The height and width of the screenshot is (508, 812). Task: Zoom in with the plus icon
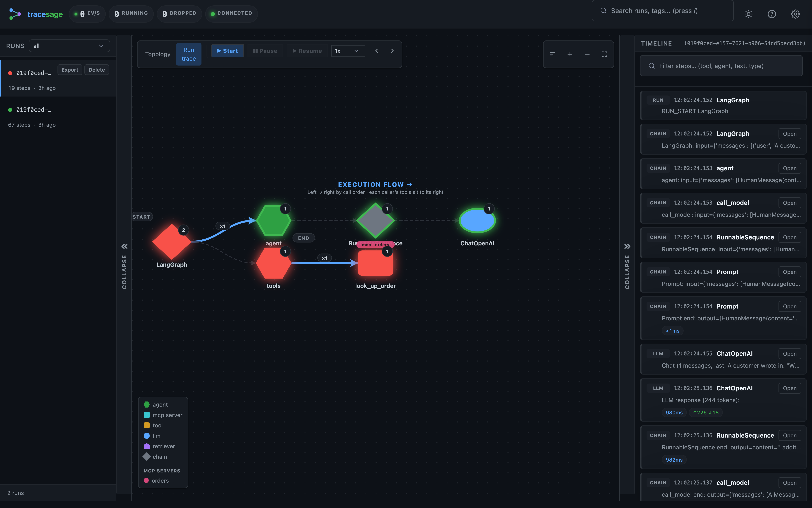point(570,54)
